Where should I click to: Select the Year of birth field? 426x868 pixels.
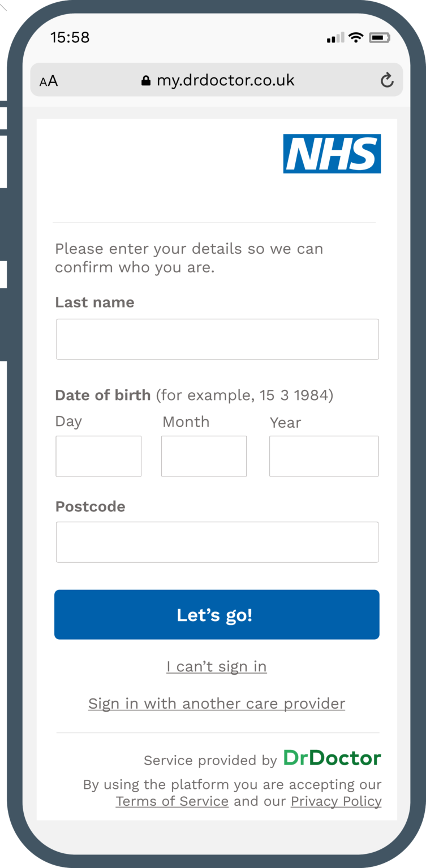(324, 456)
